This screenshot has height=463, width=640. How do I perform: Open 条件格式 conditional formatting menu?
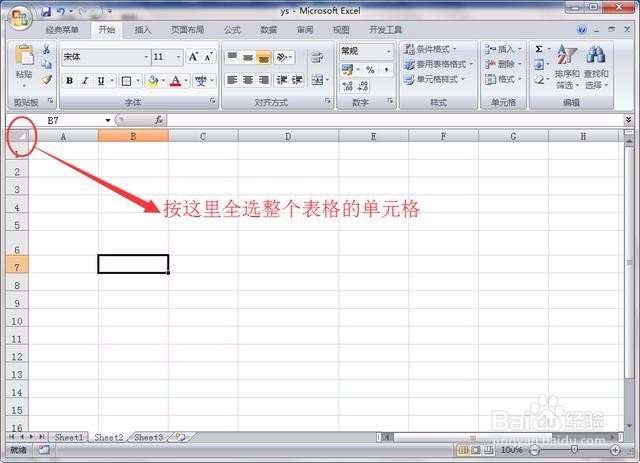pyautogui.click(x=430, y=49)
